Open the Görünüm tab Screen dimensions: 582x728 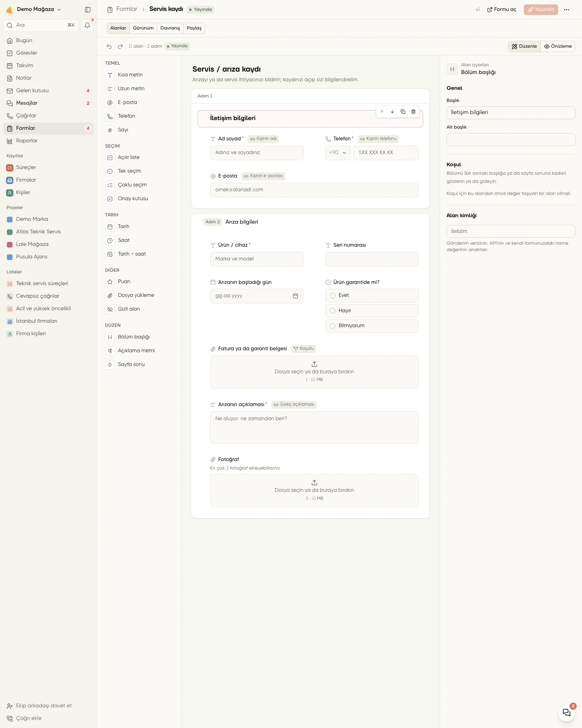coord(143,28)
